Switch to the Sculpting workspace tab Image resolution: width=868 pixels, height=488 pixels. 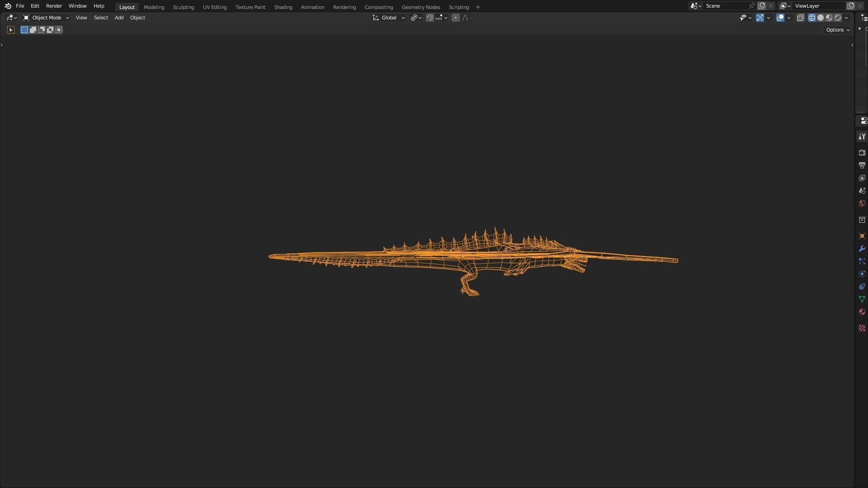(x=184, y=7)
